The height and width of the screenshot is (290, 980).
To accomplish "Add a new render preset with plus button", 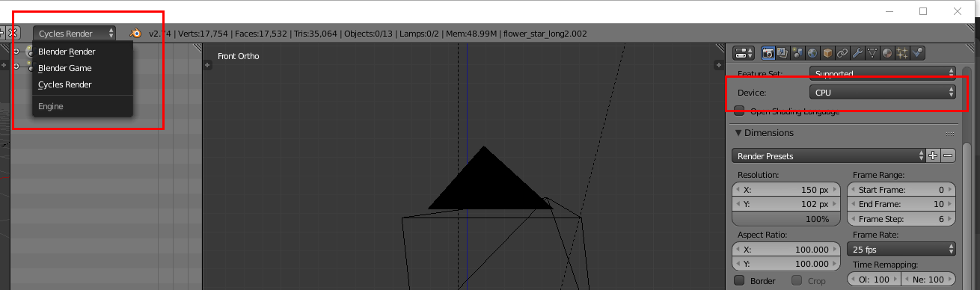I will coord(933,155).
